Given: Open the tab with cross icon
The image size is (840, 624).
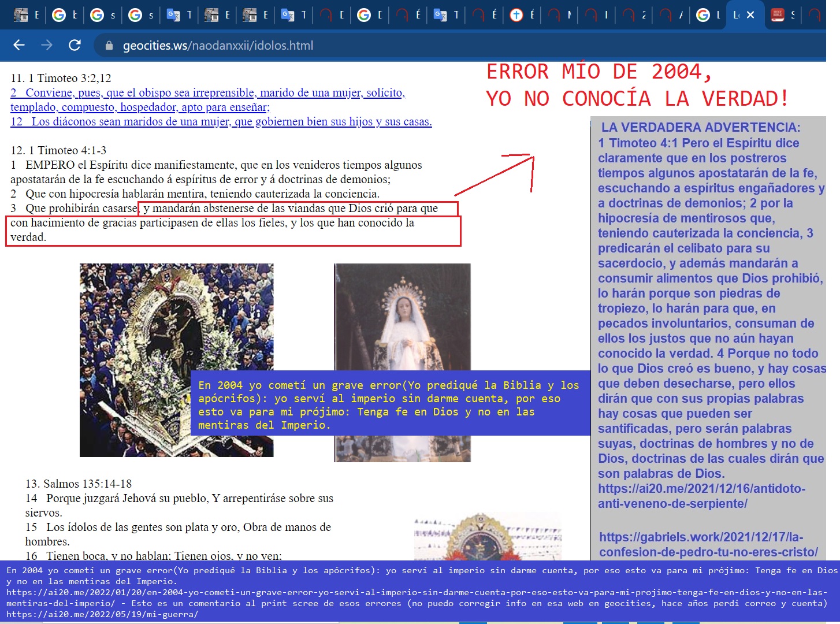Looking at the screenshot, I should pyautogui.click(x=523, y=15).
